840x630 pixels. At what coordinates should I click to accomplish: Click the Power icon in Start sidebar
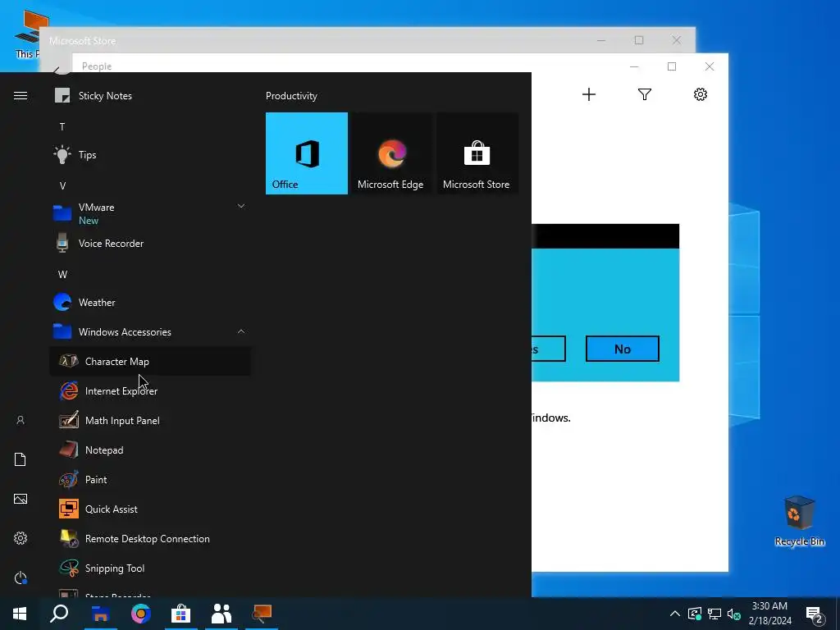point(21,578)
